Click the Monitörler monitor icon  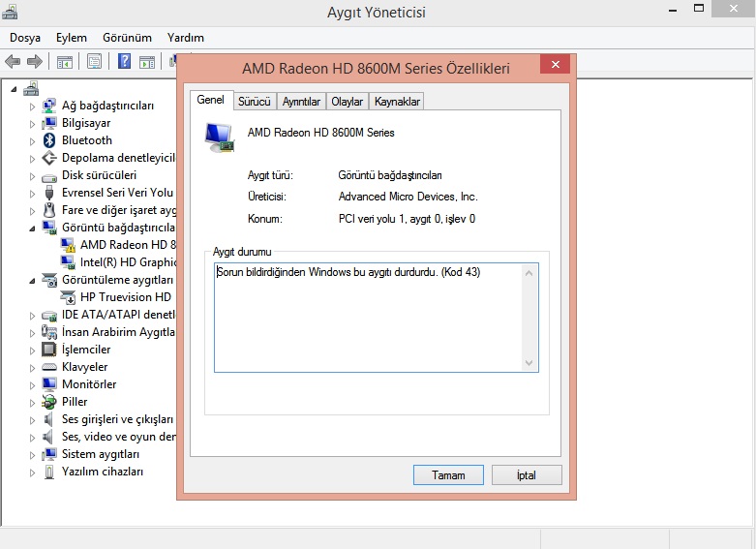49,384
